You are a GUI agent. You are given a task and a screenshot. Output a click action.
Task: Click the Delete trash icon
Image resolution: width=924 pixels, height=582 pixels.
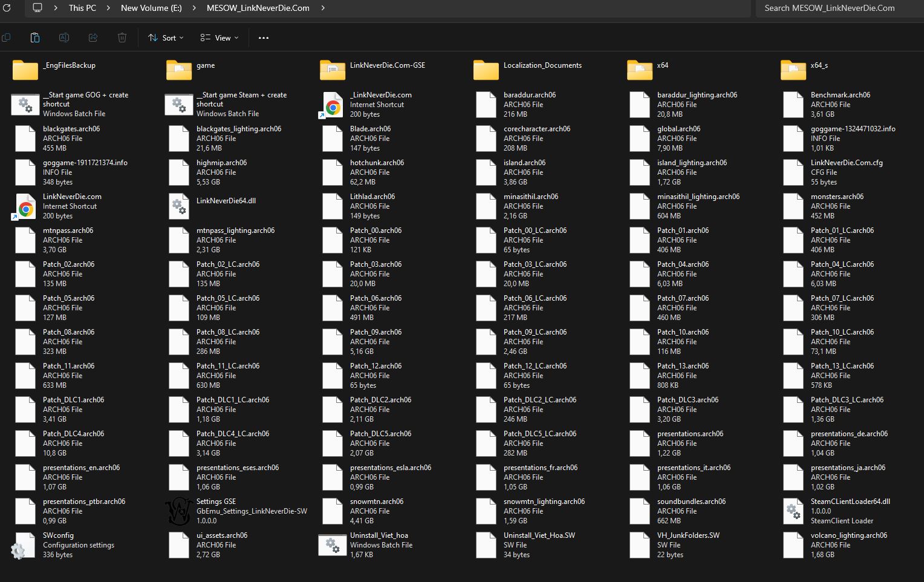click(122, 38)
